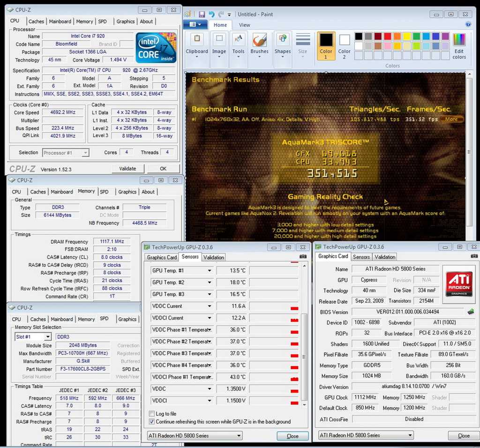This screenshot has width=480, height=448.
Task: Click the Core Speed 4692.2 MHz field
Action: [62, 112]
